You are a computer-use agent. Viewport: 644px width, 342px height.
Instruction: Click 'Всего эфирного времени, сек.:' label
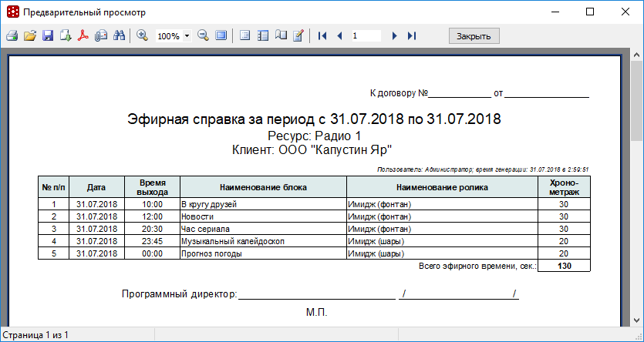coord(477,266)
